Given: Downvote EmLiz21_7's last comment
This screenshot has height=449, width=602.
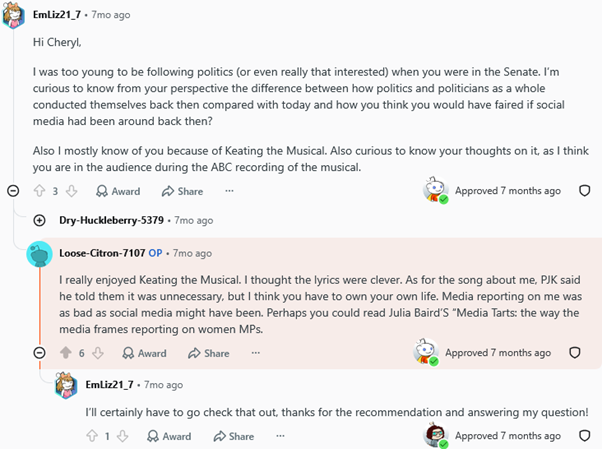Looking at the screenshot, I should (x=122, y=436).
